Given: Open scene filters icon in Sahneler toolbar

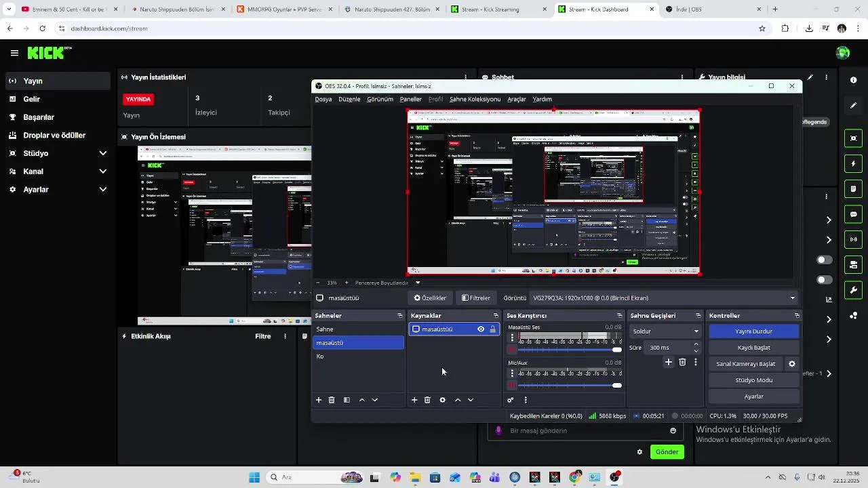Looking at the screenshot, I should point(347,400).
